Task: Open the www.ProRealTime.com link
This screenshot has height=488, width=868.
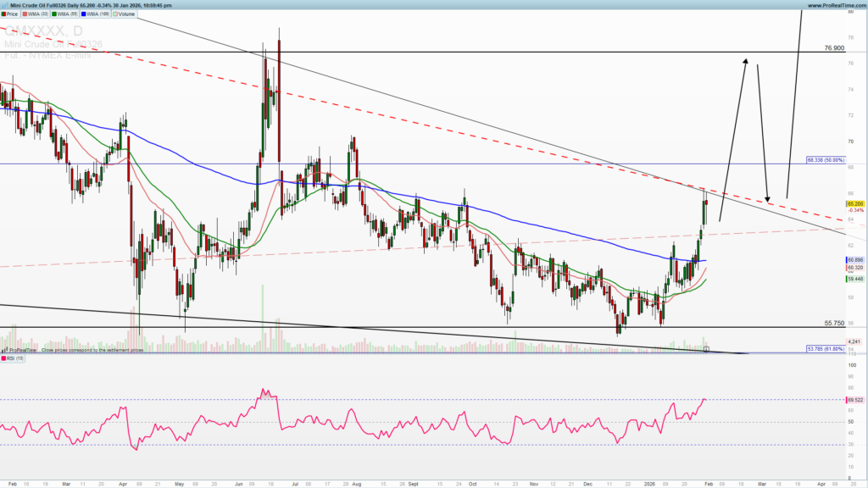Action: [835, 6]
